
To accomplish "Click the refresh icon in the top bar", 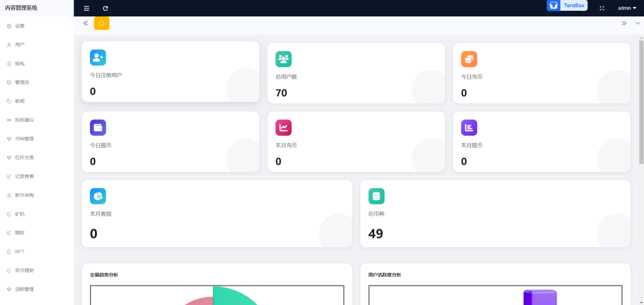I will point(105,8).
